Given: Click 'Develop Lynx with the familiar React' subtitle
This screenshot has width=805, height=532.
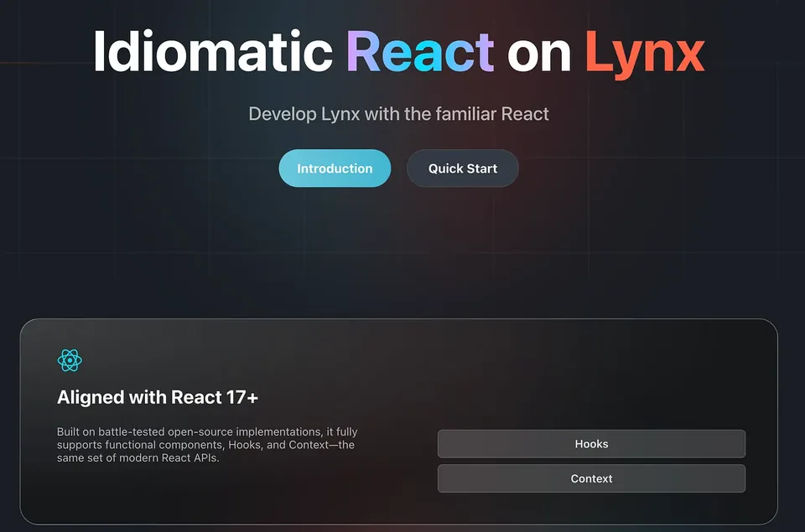Looking at the screenshot, I should click(399, 114).
